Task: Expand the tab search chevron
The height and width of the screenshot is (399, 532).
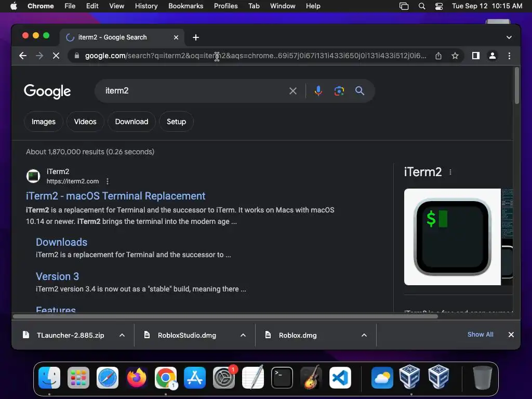Action: [509, 37]
